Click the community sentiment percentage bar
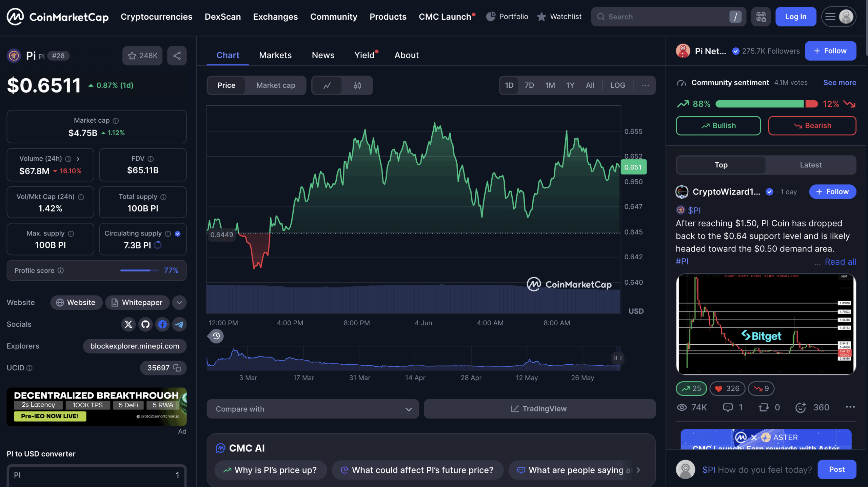This screenshot has width=868, height=487. 766,104
